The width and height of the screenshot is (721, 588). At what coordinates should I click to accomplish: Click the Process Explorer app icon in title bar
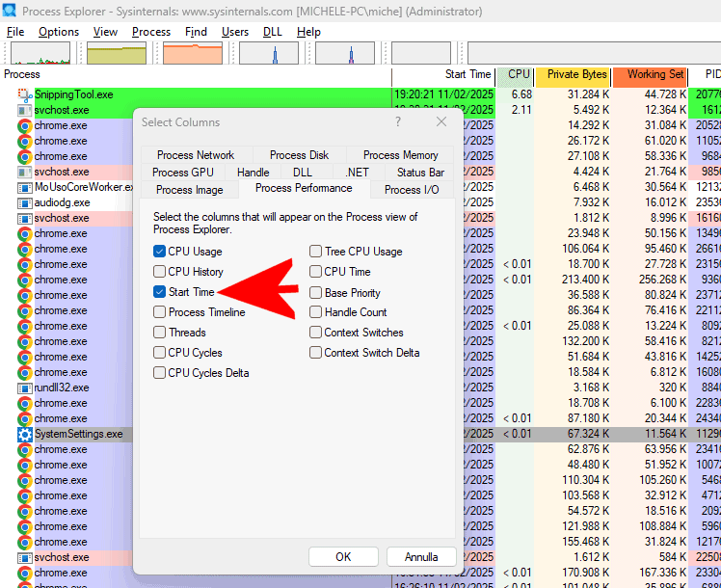pyautogui.click(x=9, y=10)
